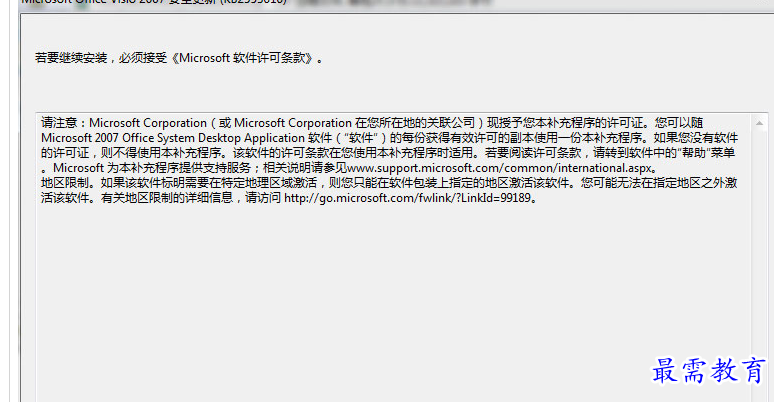Click the license scrollbar track
The height and width of the screenshot is (402, 774).
pos(759,267)
